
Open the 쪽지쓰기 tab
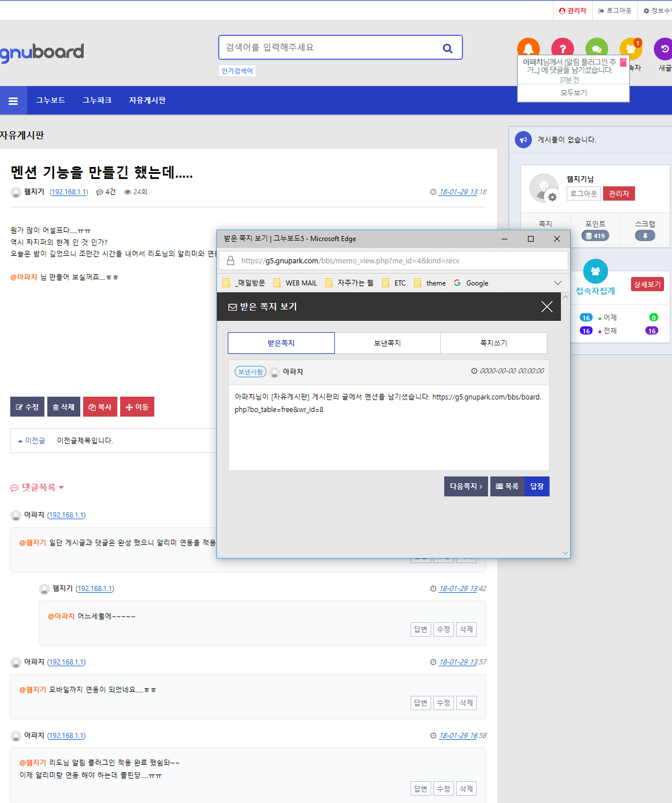pos(493,343)
